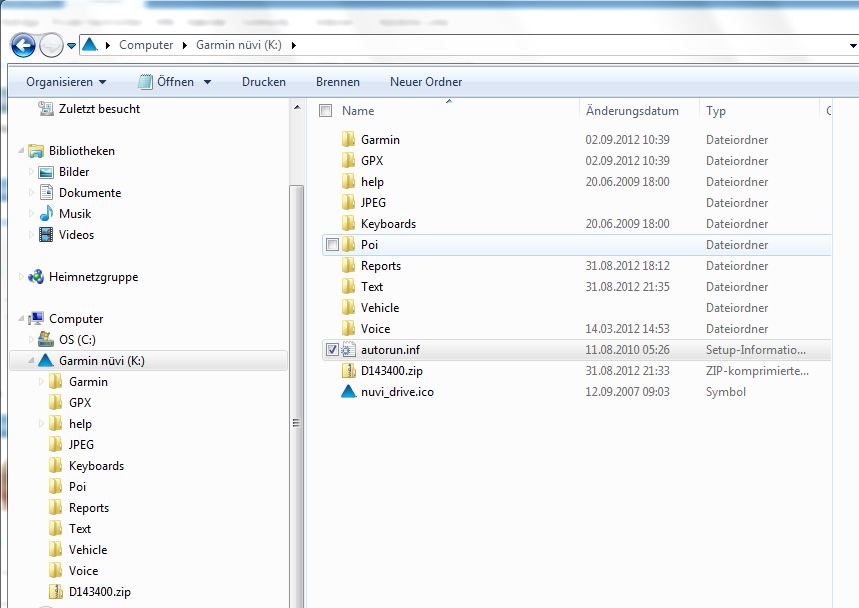This screenshot has width=859, height=608.
Task: Open the Videos library film icon
Action: tap(46, 235)
